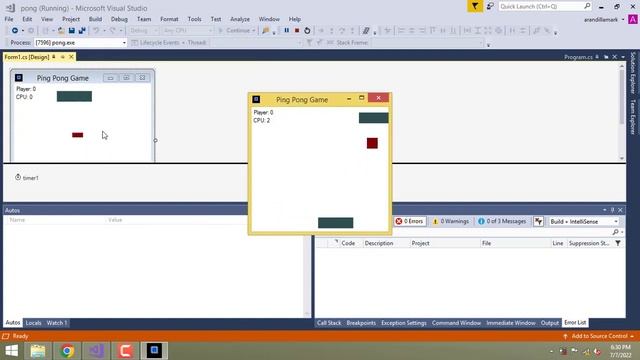Expand the Debug configuration dropdown

click(155, 31)
